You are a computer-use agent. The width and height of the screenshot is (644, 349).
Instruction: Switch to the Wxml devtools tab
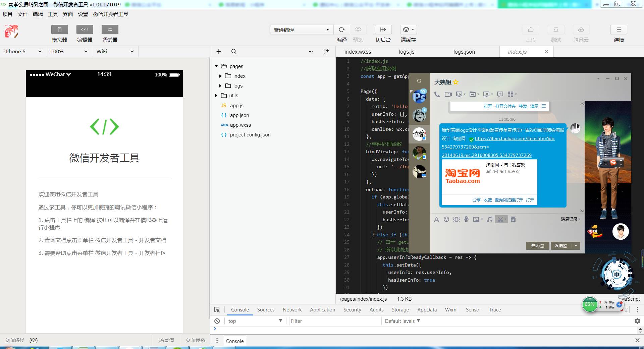coord(451,310)
